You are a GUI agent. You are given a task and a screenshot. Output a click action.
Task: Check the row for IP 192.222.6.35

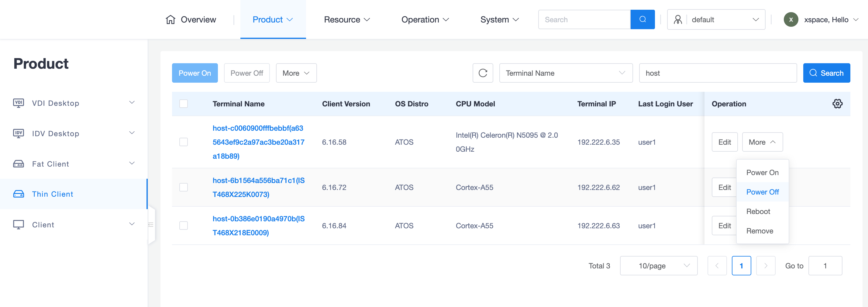pyautogui.click(x=184, y=142)
